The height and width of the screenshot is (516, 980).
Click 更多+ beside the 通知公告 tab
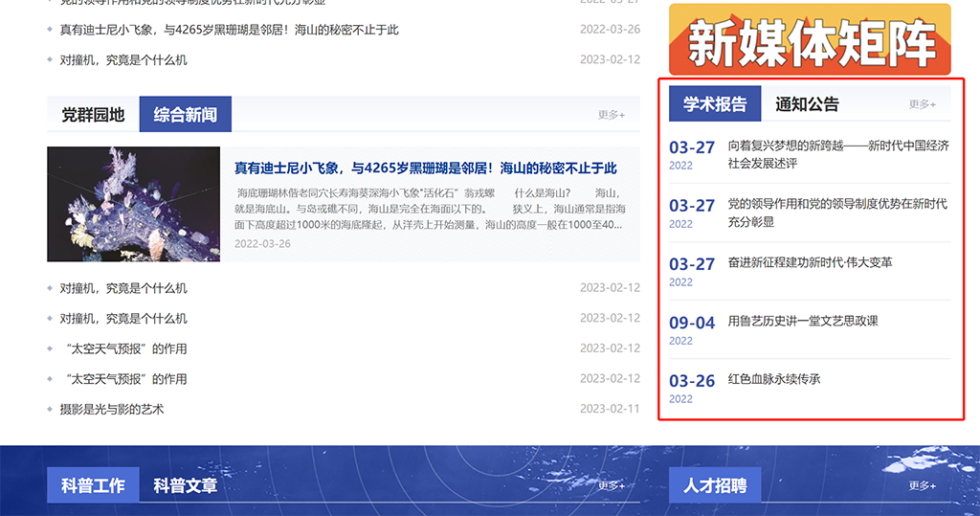pyautogui.click(x=923, y=104)
